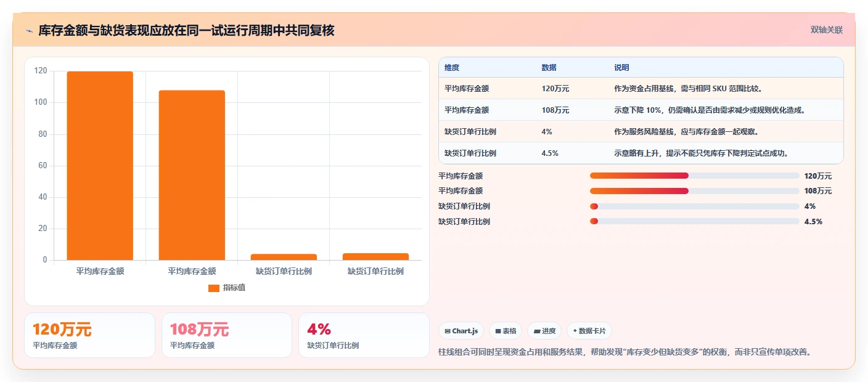Viewport: 868px width, 382px height.
Task: Click the orange 指标值 legend swatch
Action: (214, 288)
